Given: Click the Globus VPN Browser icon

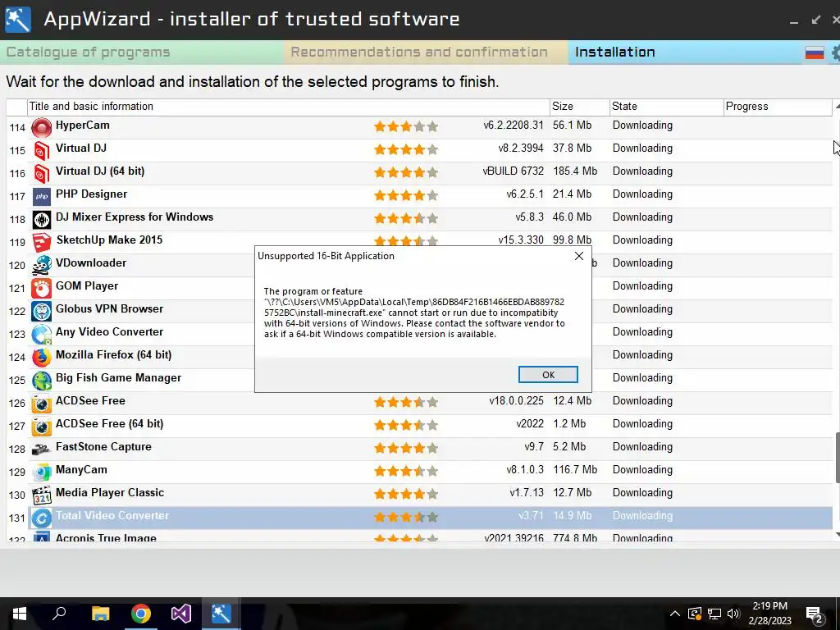Looking at the screenshot, I should tap(41, 311).
